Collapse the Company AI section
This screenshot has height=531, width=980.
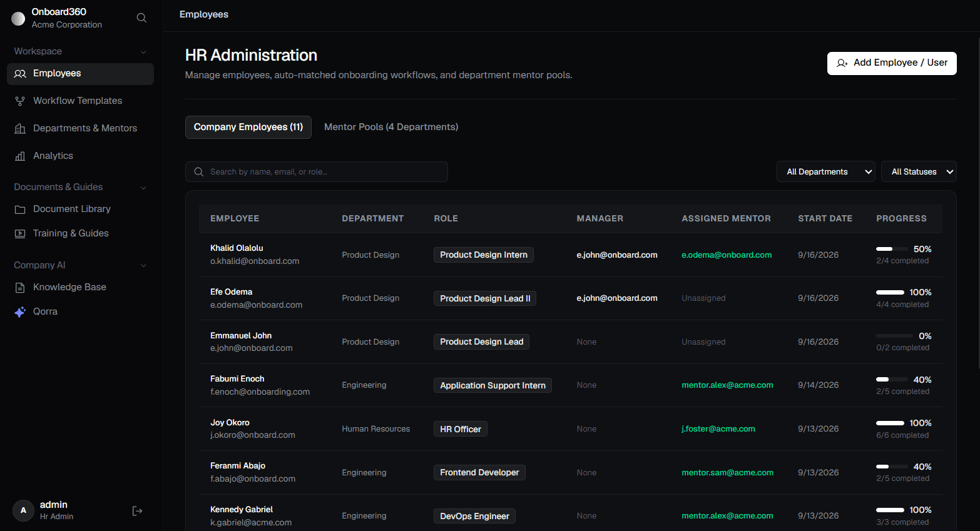point(143,266)
